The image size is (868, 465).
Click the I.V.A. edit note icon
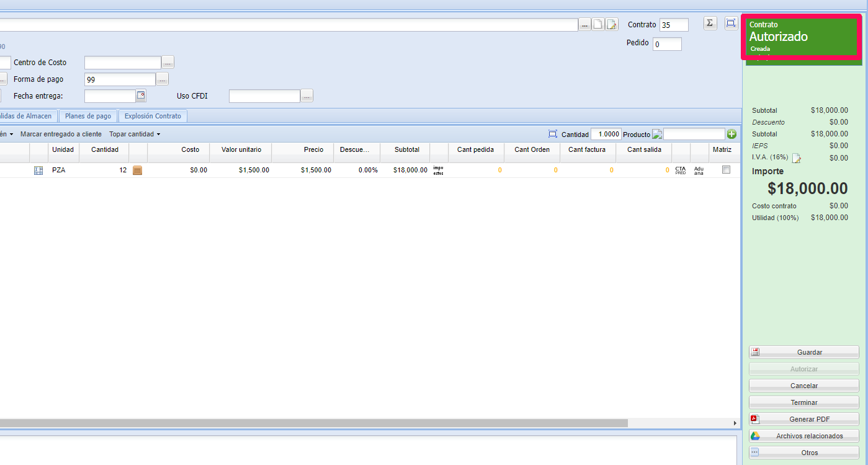coord(797,158)
